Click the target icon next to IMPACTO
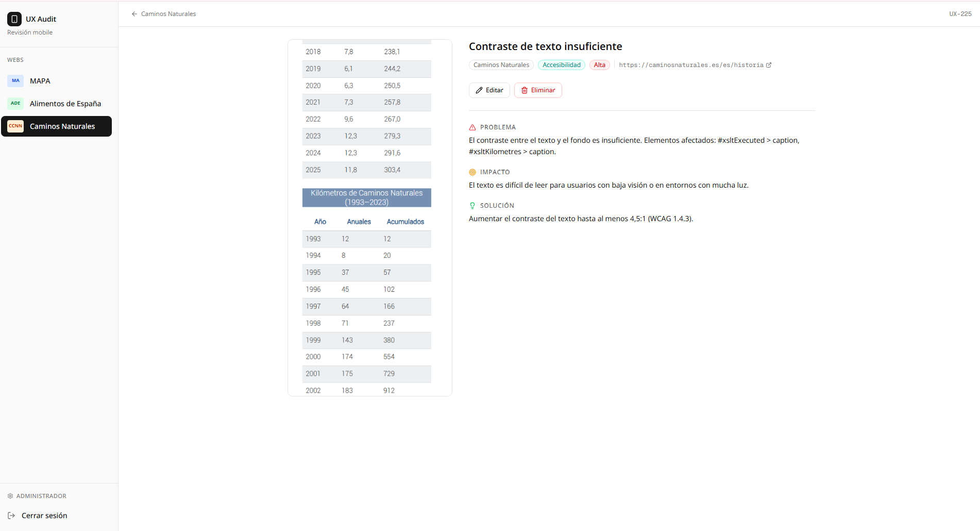Viewport: 980px width, 531px height. pyautogui.click(x=472, y=172)
